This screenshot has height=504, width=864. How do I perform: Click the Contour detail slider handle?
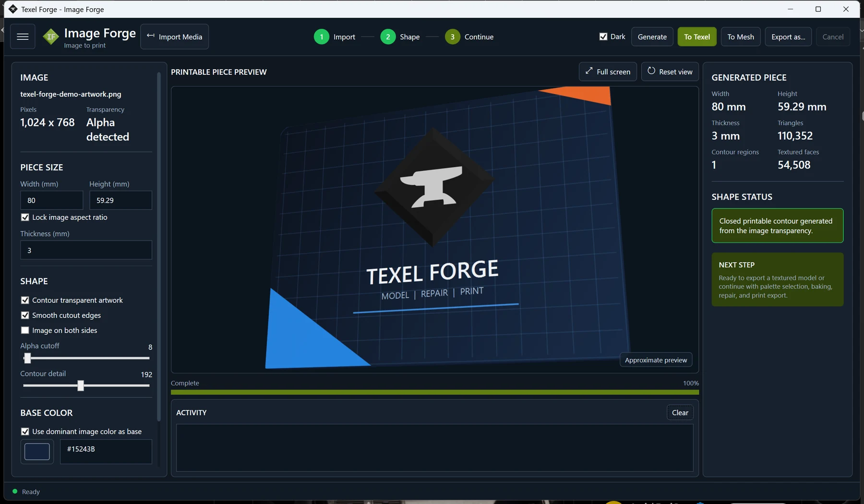(81, 385)
